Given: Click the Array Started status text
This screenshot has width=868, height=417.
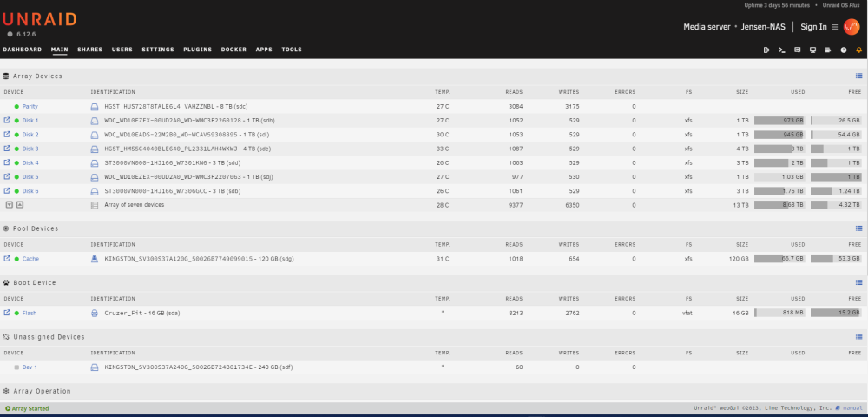Looking at the screenshot, I should [30, 408].
